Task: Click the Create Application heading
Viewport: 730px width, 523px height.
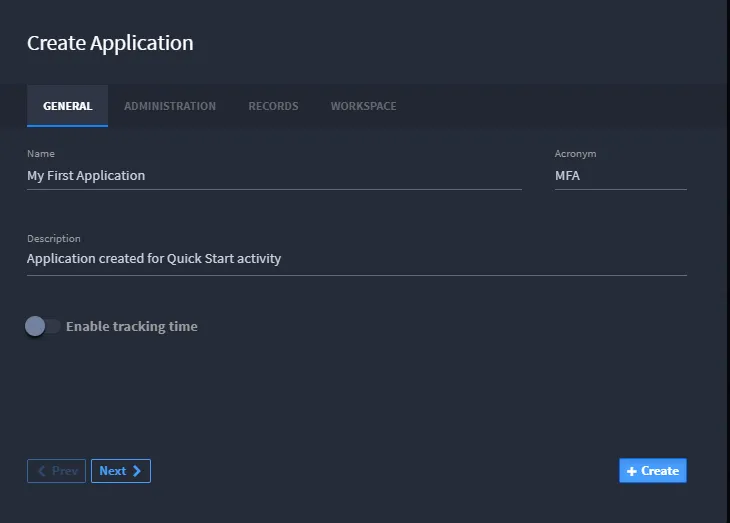Action: pyautogui.click(x=110, y=43)
